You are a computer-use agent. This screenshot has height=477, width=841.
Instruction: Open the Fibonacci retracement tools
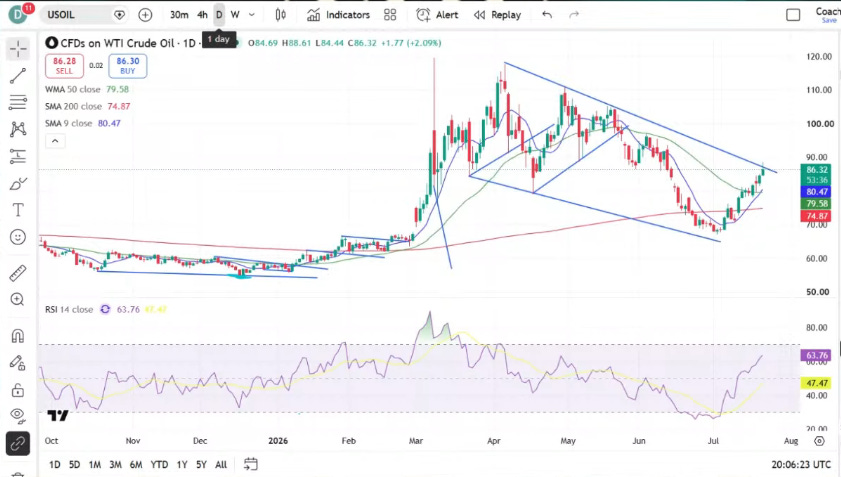point(18,102)
